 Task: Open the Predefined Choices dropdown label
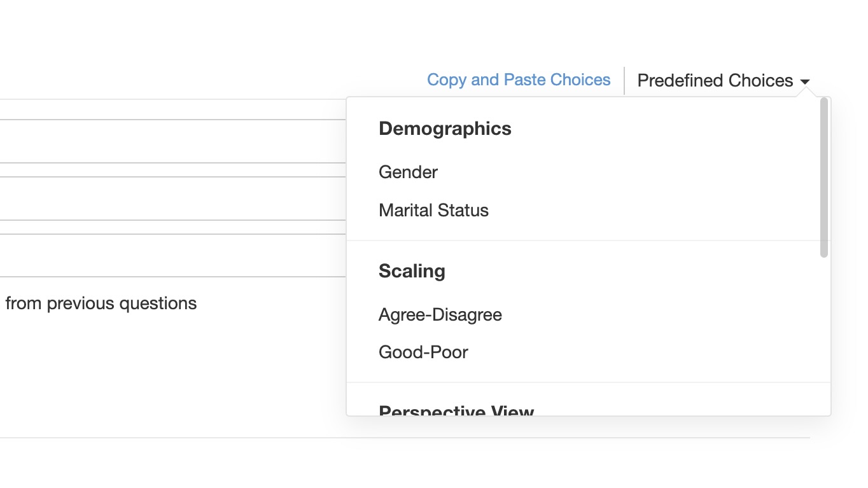[715, 81]
